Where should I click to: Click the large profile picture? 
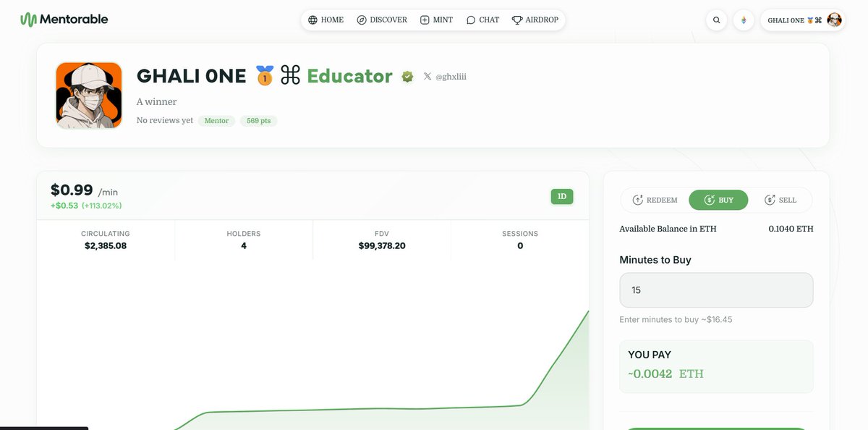tap(89, 96)
